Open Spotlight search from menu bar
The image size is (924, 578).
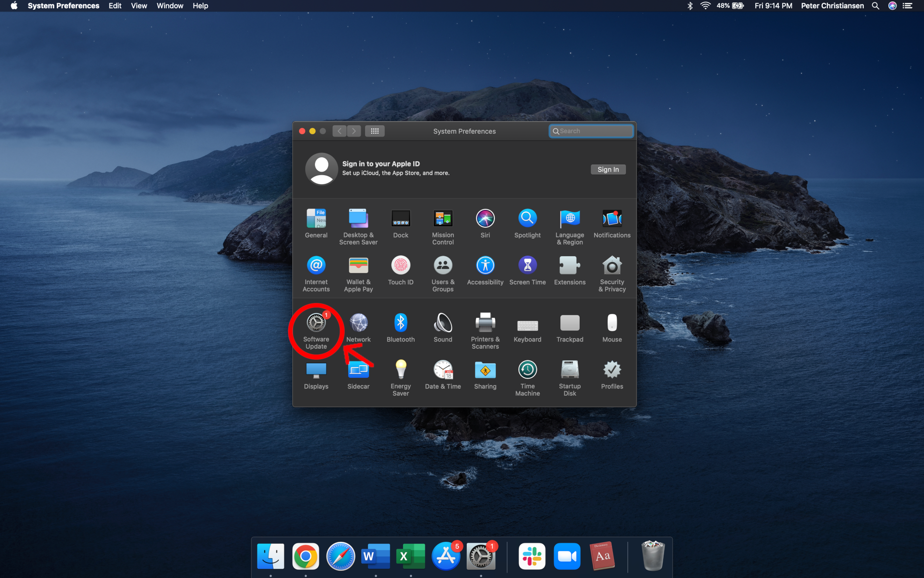[875, 6]
